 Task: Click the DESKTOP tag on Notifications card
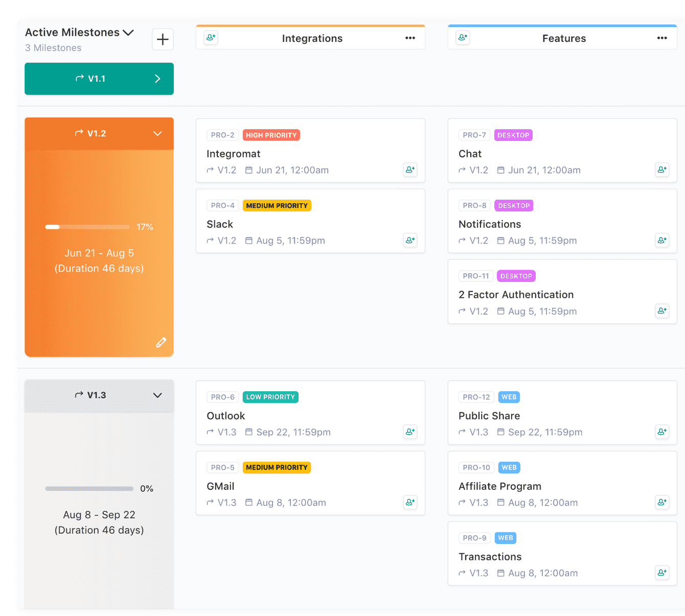pos(514,206)
